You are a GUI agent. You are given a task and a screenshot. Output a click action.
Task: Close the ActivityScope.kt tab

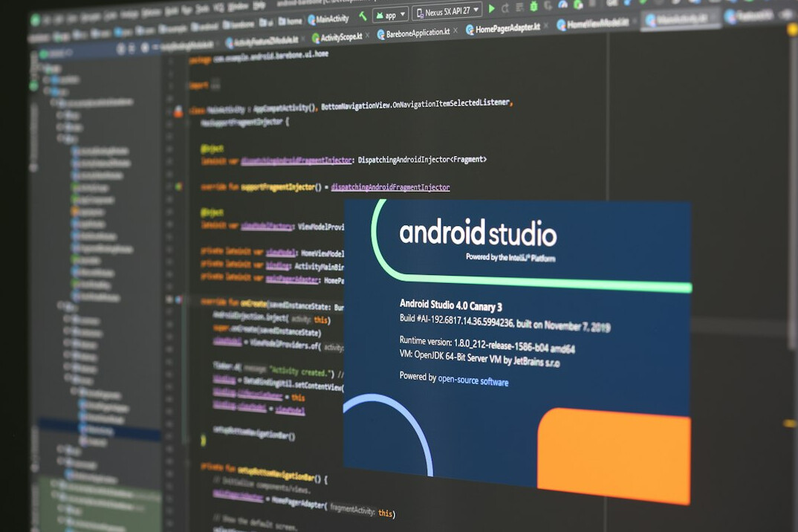coord(368,35)
